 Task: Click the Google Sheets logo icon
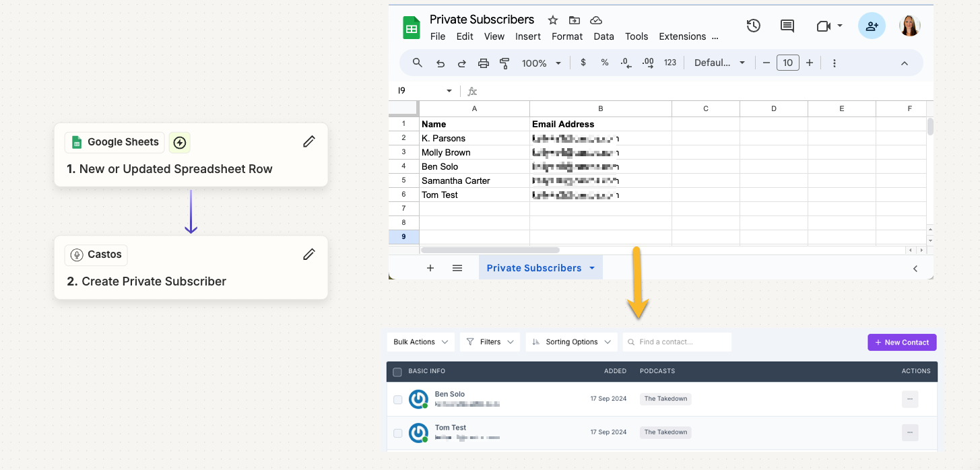pos(411,28)
